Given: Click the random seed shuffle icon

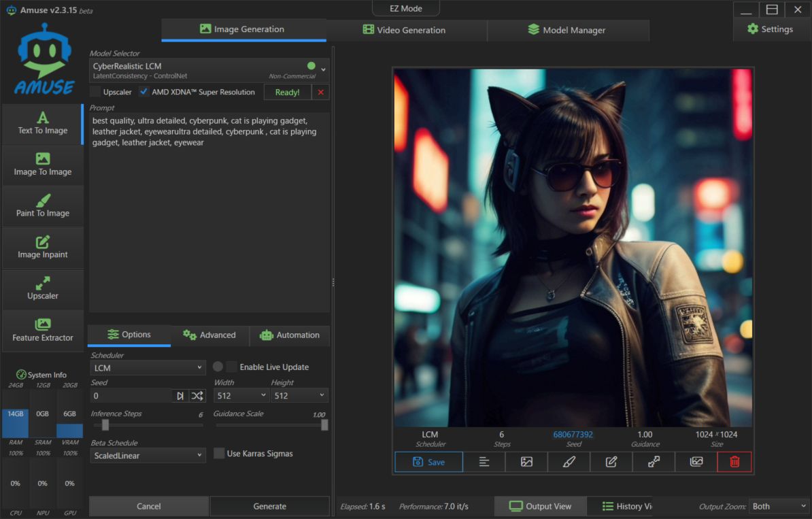Looking at the screenshot, I should pos(197,396).
